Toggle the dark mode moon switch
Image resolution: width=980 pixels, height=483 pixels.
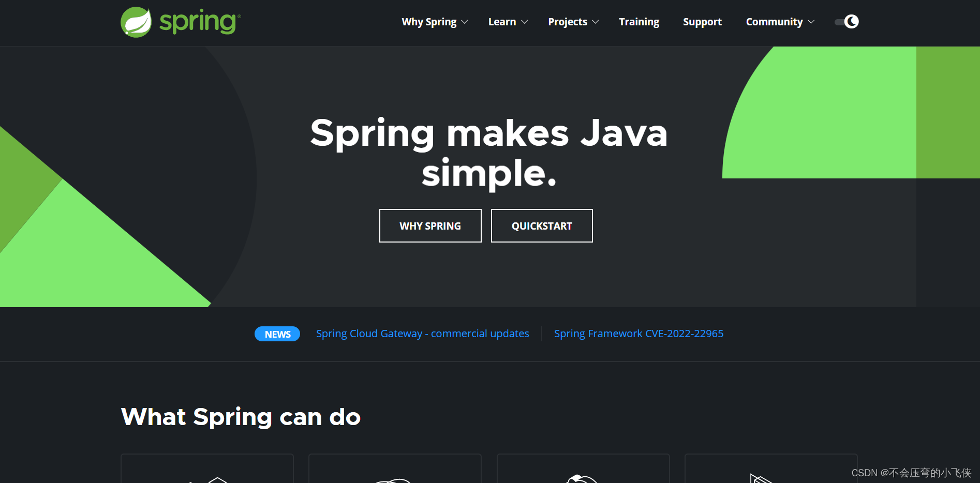847,22
